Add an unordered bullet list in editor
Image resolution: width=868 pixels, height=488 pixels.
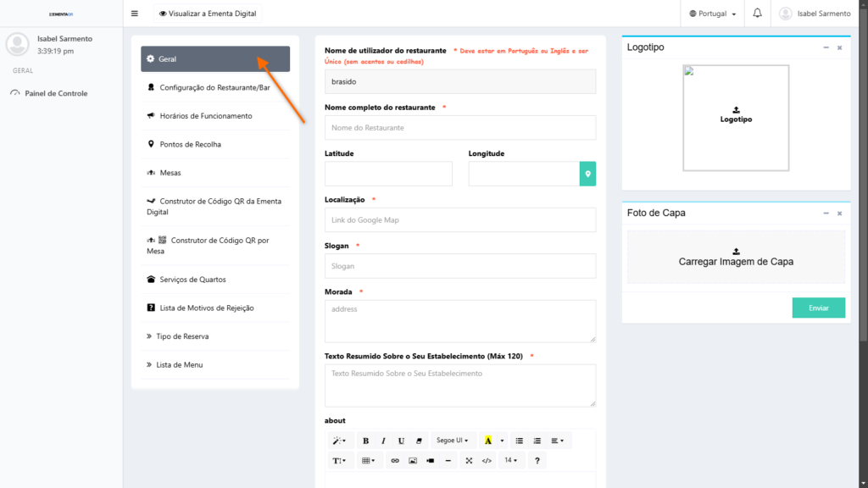pyautogui.click(x=520, y=441)
